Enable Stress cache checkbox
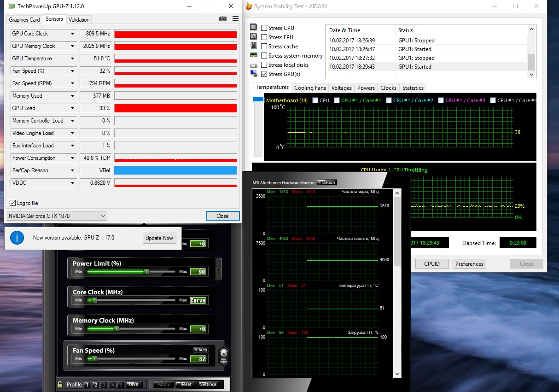Screen dimensions: 559x392 (264, 46)
